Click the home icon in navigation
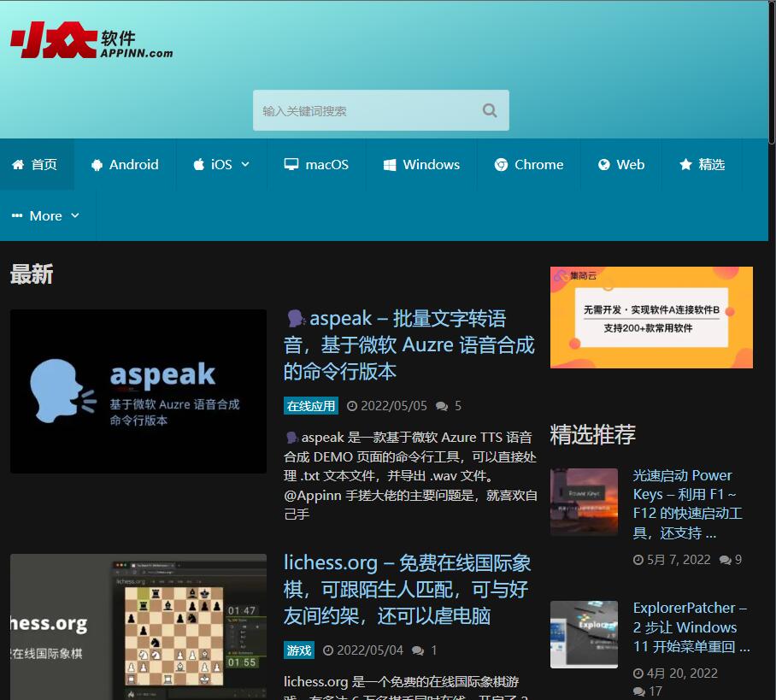Screen dimensions: 776x700 pyautogui.click(x=18, y=164)
